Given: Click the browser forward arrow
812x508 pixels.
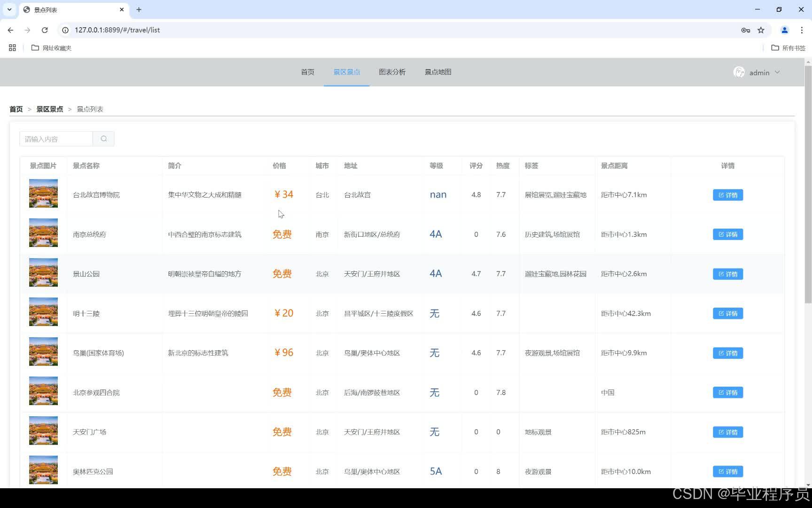Looking at the screenshot, I should (27, 30).
